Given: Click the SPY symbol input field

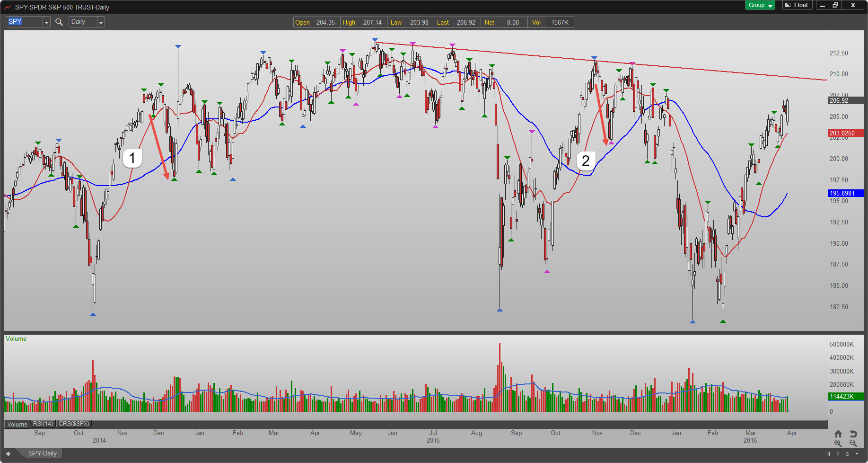Looking at the screenshot, I should click(x=25, y=22).
